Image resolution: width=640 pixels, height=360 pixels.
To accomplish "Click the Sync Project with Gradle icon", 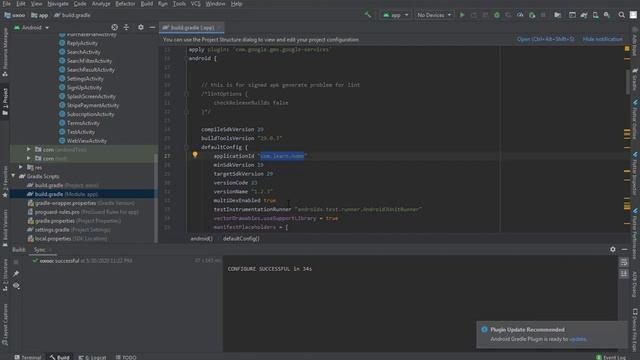I will click(x=584, y=15).
